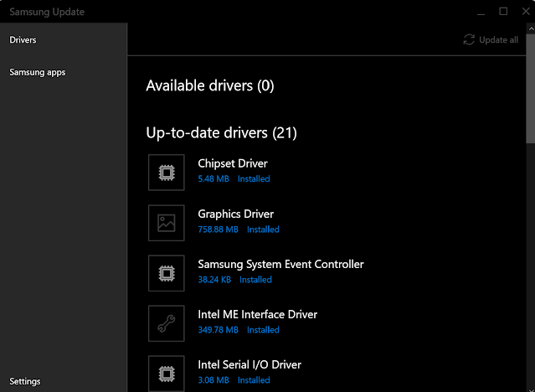Click the 349.78 MB size text

pos(218,330)
